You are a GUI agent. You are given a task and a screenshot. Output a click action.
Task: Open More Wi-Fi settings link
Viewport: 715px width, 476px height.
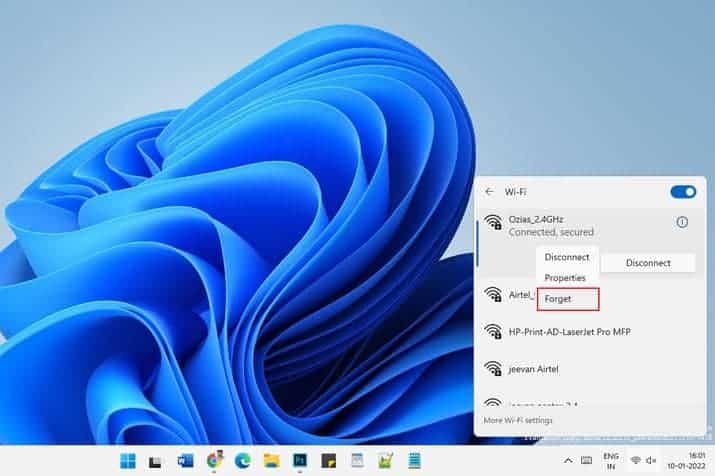[x=520, y=420]
